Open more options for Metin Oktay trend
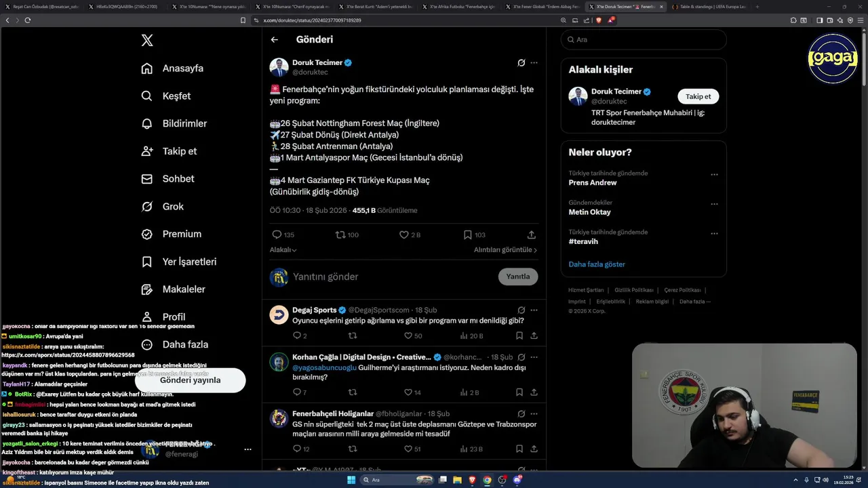Viewport: 868px width, 488px height. (x=714, y=204)
